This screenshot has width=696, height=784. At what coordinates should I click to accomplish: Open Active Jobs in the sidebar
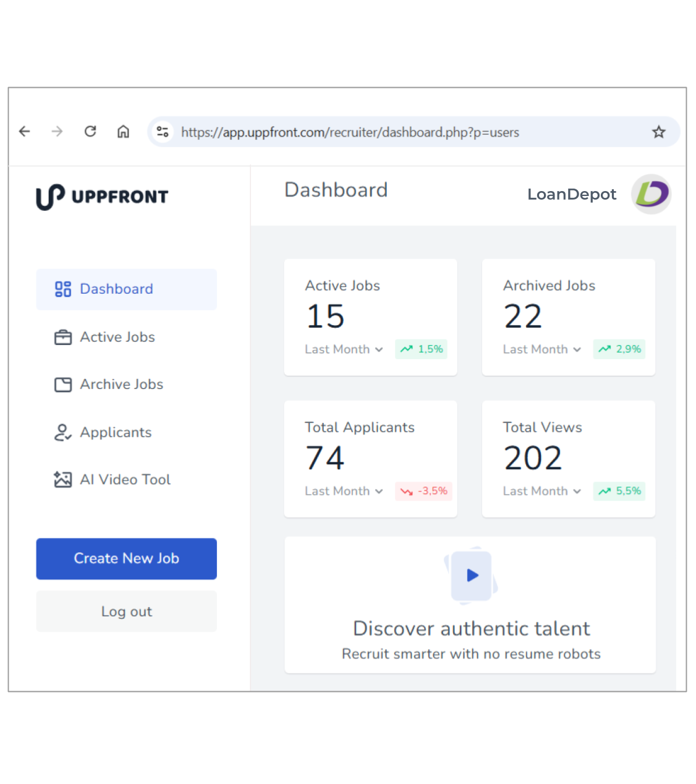click(117, 337)
